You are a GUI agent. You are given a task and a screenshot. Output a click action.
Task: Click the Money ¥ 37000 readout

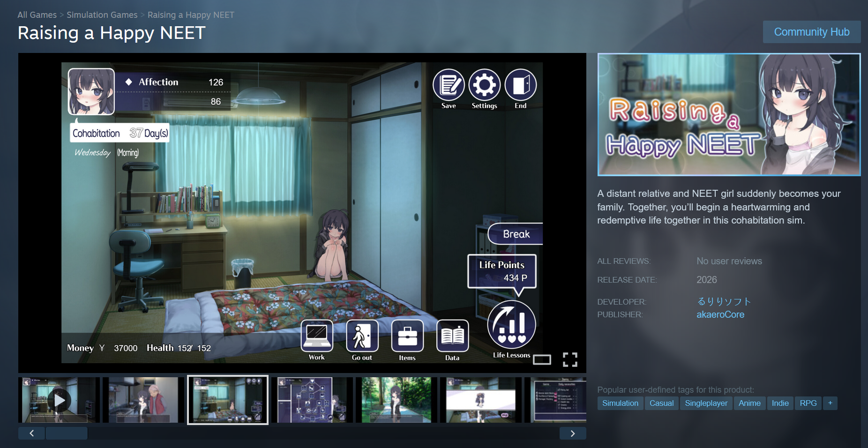[x=102, y=348]
